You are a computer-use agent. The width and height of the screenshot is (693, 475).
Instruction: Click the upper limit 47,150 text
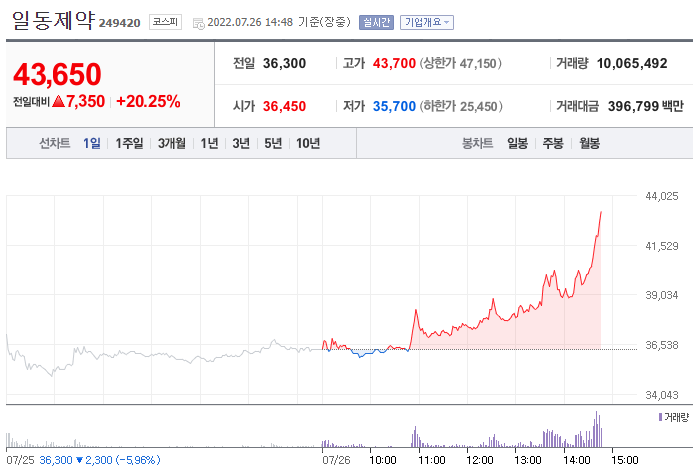click(x=461, y=64)
